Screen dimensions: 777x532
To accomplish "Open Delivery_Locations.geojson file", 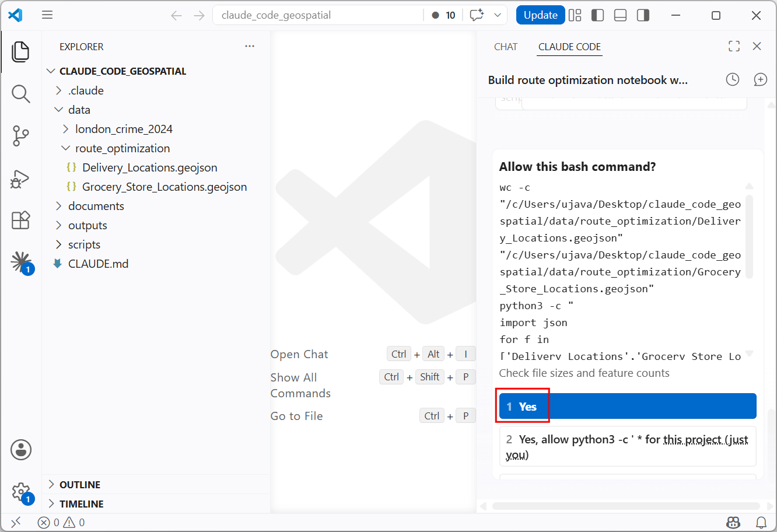I will tap(150, 167).
